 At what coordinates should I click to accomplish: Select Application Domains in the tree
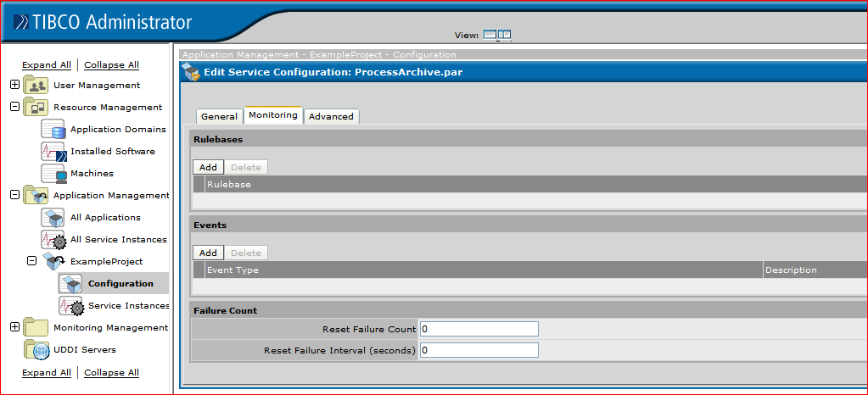[118, 130]
